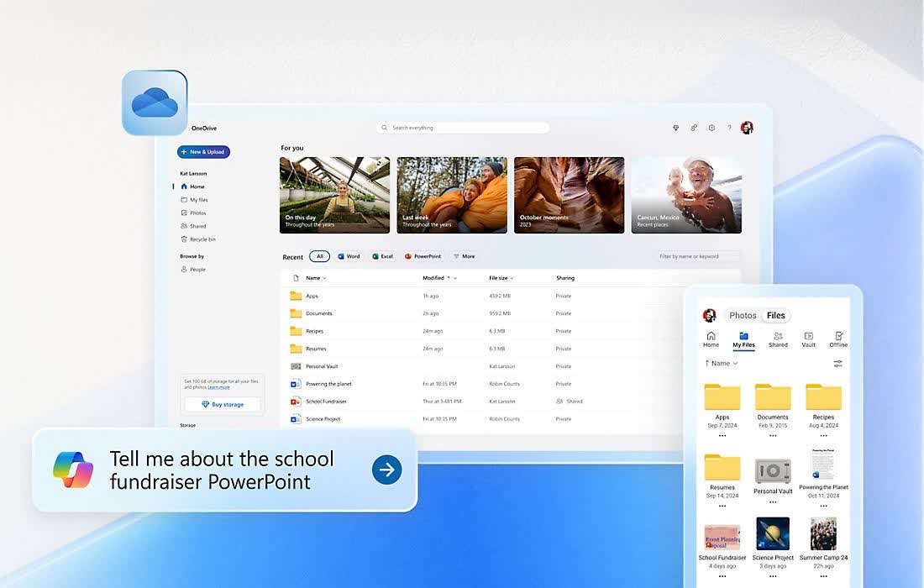This screenshot has height=588, width=924.
Task: Open the Vault tab in mobile panel
Action: point(808,340)
